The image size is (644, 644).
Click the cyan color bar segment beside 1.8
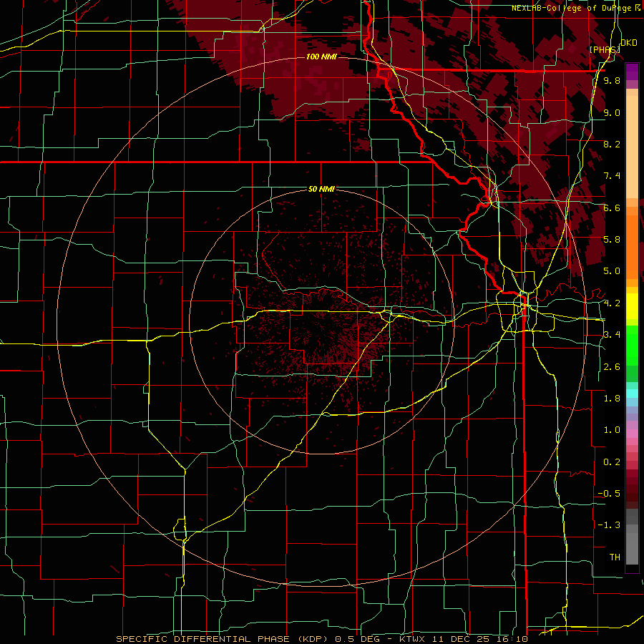632,394
